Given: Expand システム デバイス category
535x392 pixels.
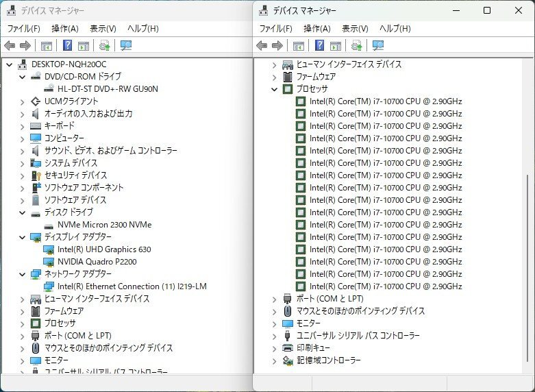Looking at the screenshot, I should click(x=23, y=163).
